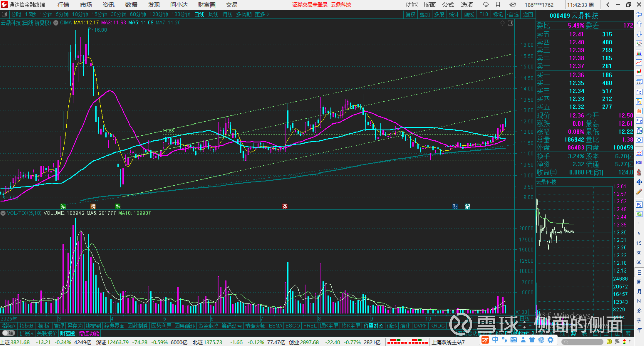Open the f(x) formula icon in sidebar
Image resolution: width=644 pixels, height=346 pixels.
coord(639,131)
